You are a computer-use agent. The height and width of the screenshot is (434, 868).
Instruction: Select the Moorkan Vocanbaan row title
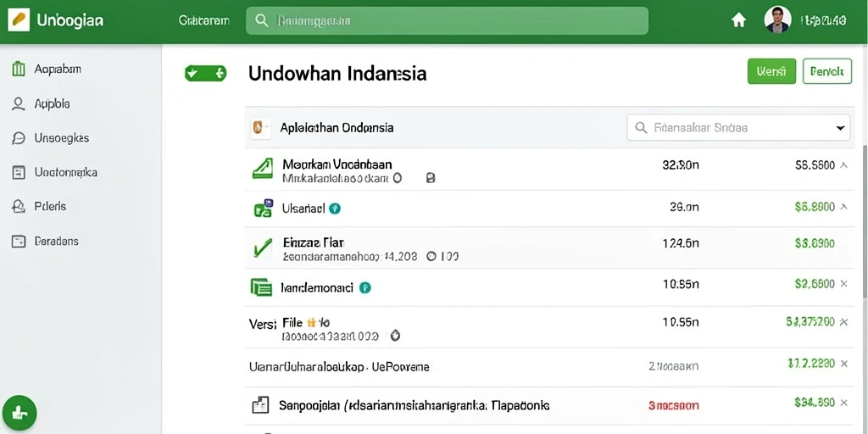point(337,164)
